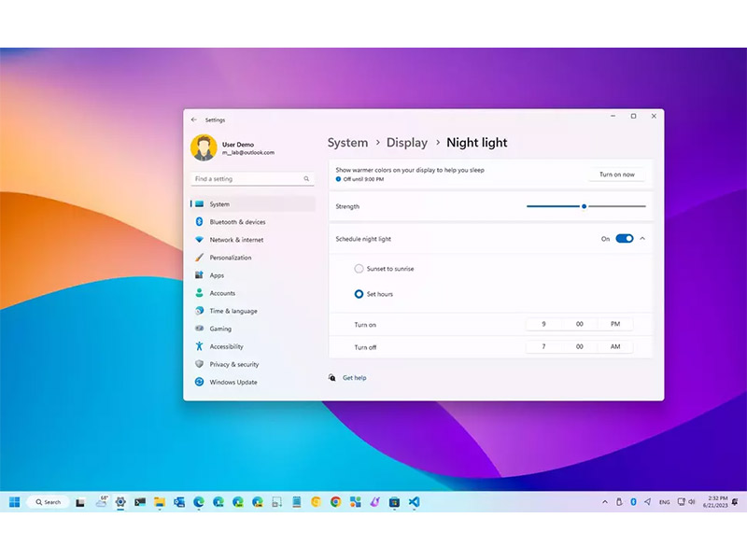Click the 'Off until 9:00 PM' status text
This screenshot has height=560, width=747.
[x=363, y=179]
